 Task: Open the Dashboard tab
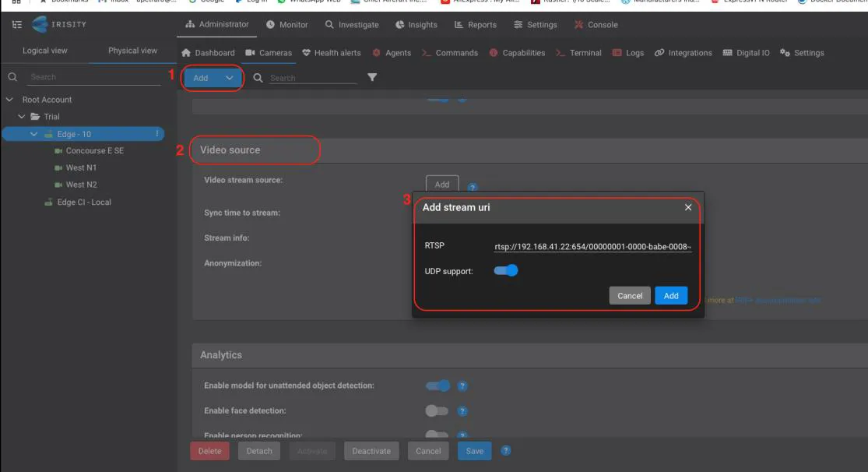(x=208, y=53)
